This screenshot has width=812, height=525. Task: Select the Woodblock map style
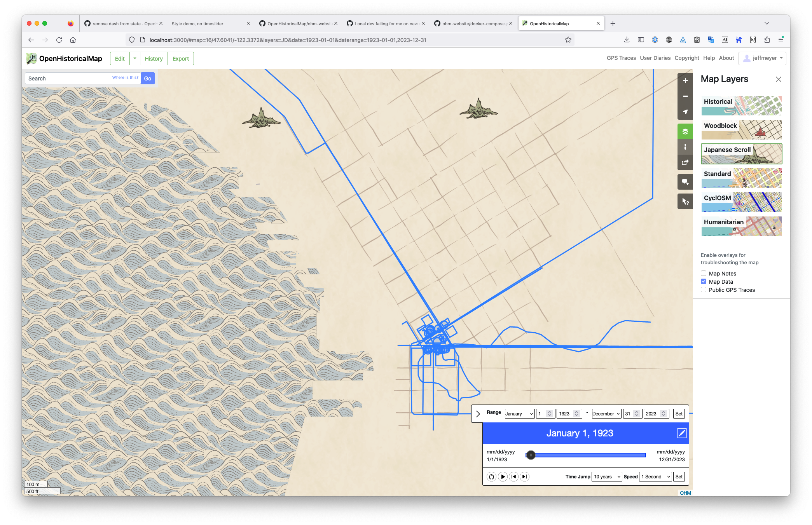741,130
